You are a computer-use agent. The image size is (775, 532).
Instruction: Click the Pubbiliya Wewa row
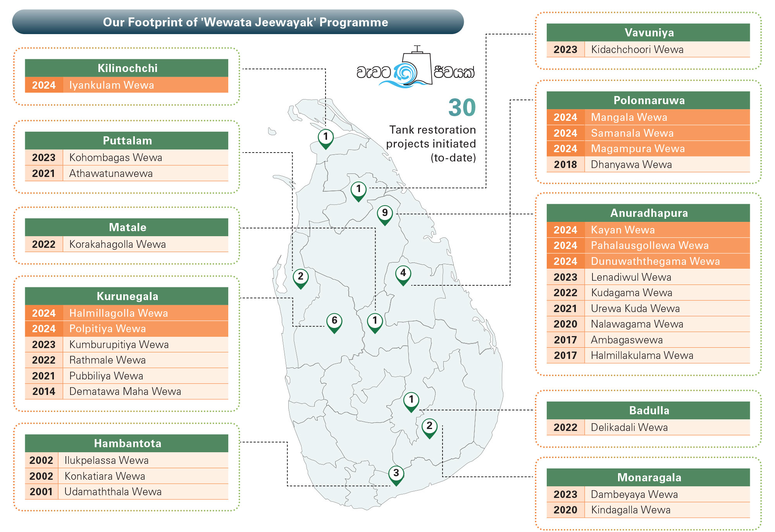pos(127,376)
